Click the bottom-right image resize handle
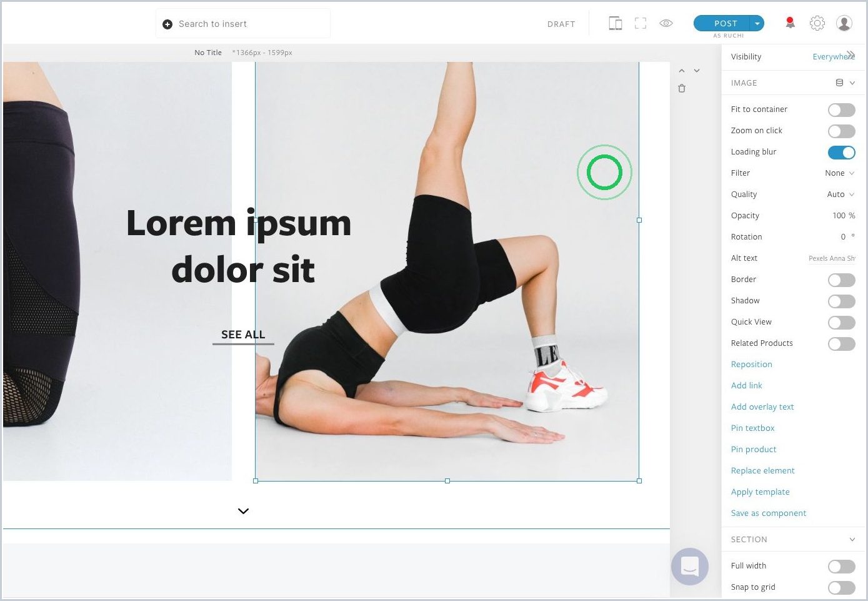The image size is (868, 601). click(x=639, y=481)
